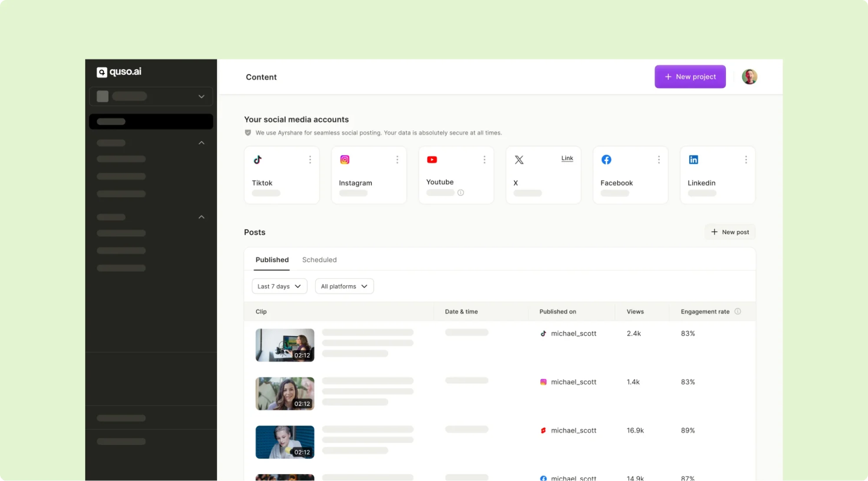Click the Facebook platform icon
868x481 pixels.
(607, 159)
